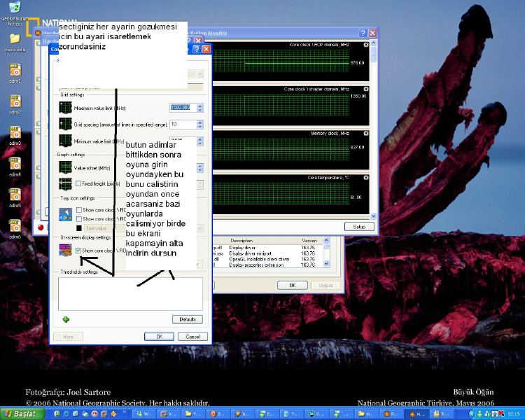Click the Grid spacing field showing 10
The width and height of the screenshot is (525, 420).
coord(183,125)
